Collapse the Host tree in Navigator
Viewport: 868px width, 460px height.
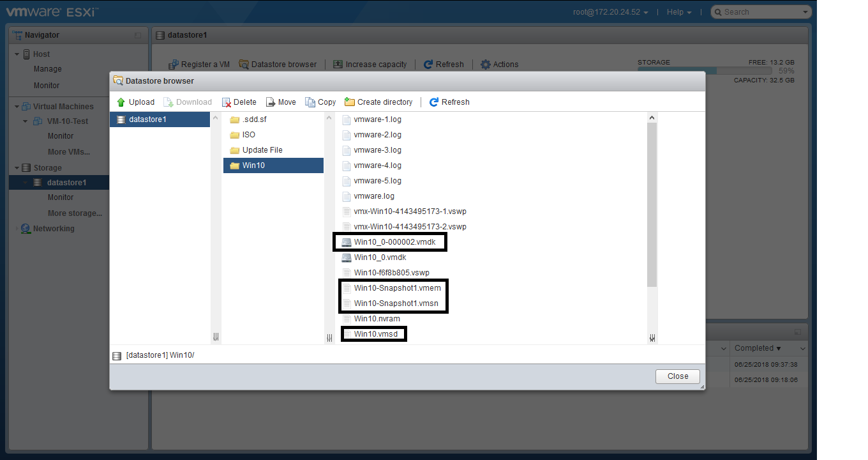point(17,54)
